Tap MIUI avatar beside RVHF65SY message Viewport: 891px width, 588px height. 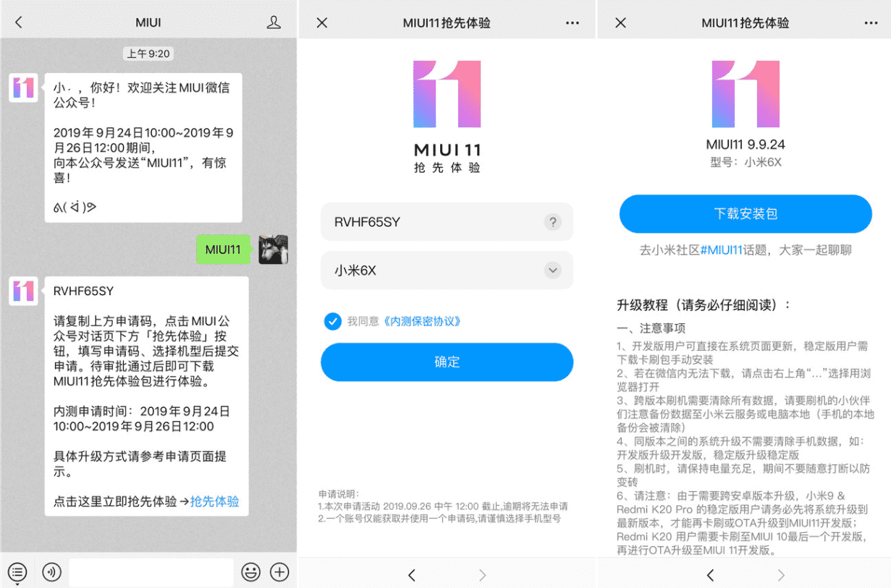(x=24, y=291)
